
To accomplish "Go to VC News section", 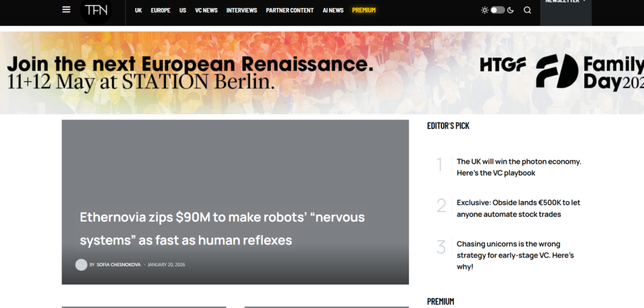I will tap(206, 10).
